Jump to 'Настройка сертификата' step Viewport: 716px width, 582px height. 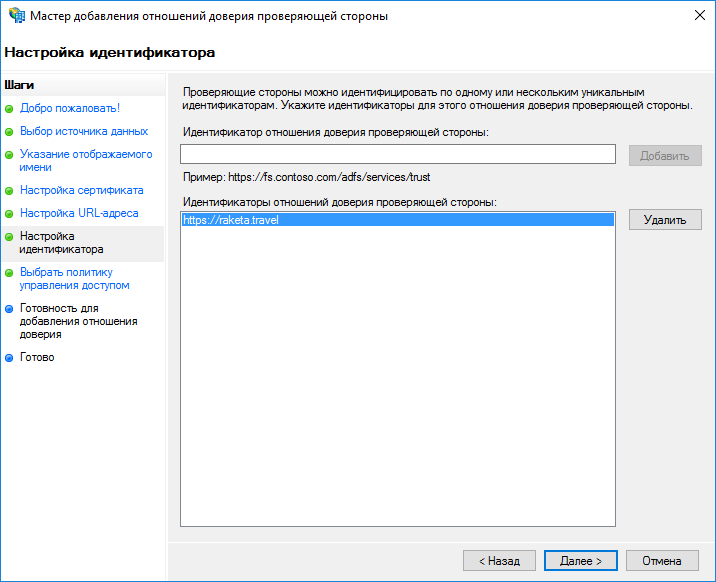pyautogui.click(x=81, y=190)
